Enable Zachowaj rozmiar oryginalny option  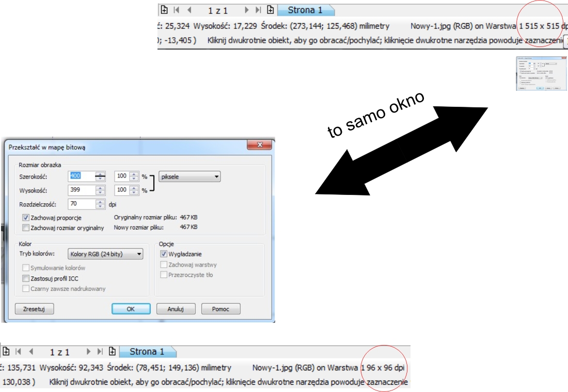click(26, 227)
